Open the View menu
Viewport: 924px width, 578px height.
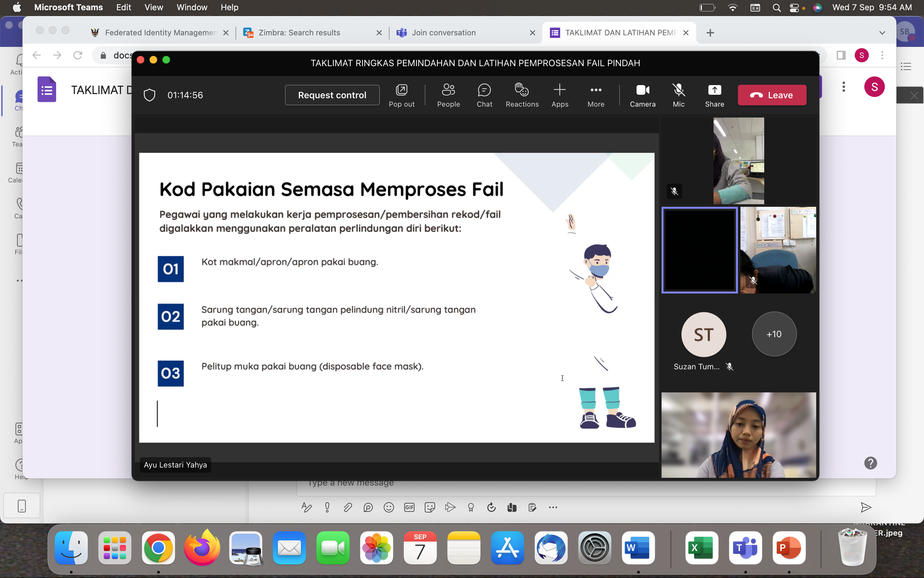(153, 7)
